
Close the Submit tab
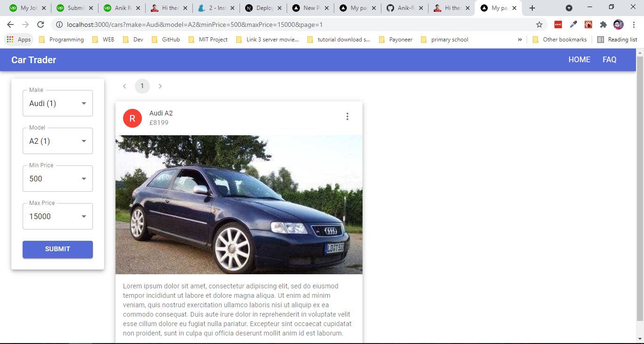point(91,8)
